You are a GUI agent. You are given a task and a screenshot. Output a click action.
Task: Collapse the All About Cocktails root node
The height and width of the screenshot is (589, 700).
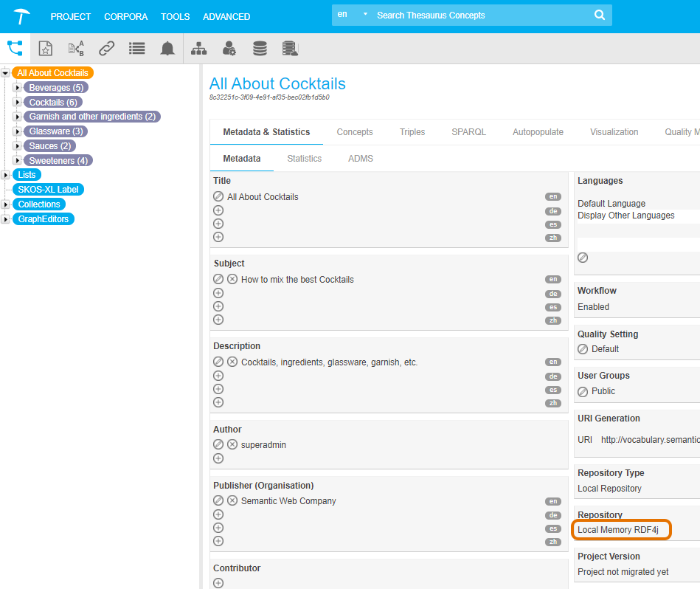coord(6,73)
